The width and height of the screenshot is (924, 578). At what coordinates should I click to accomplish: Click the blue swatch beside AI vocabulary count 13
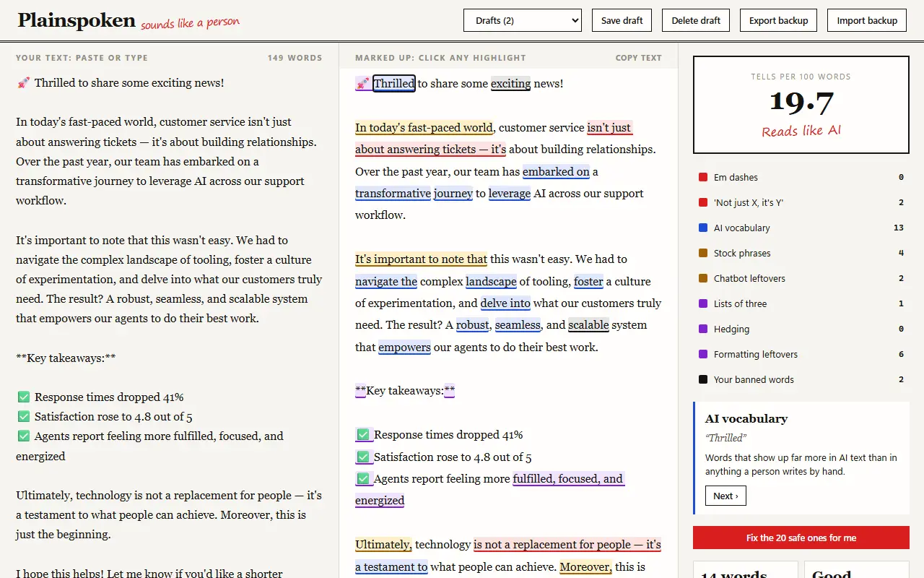click(x=703, y=228)
